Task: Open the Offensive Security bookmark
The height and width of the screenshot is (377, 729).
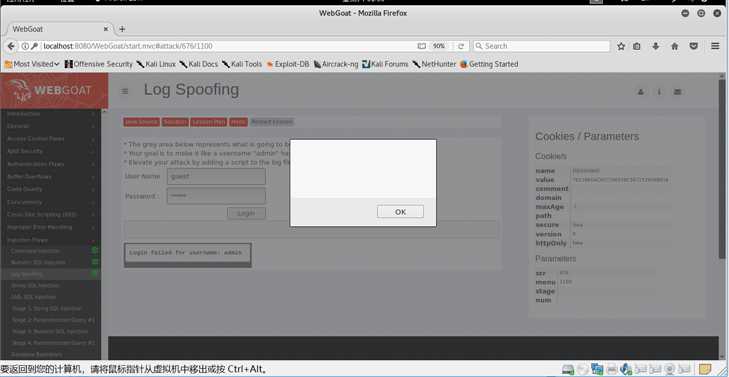Action: [99, 64]
